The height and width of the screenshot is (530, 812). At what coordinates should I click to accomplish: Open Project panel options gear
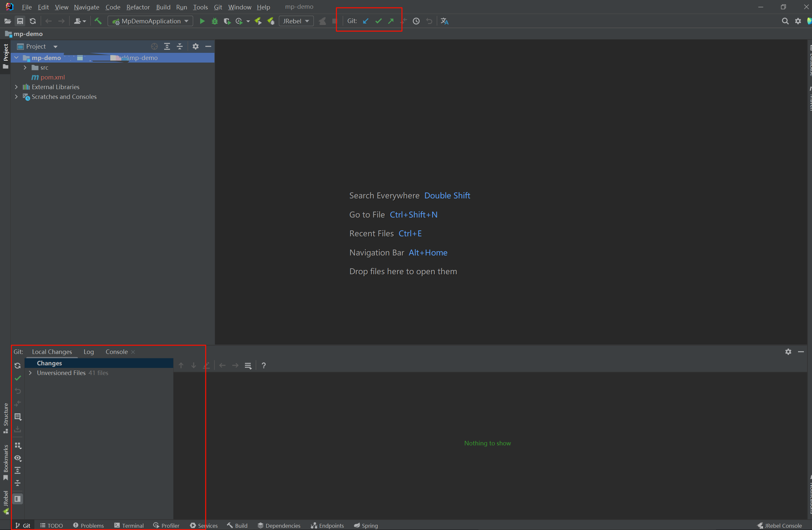pos(196,46)
